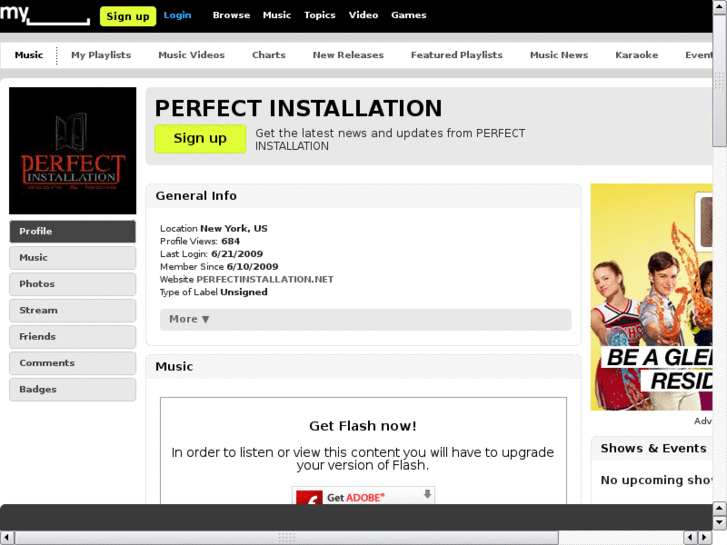The height and width of the screenshot is (545, 727).
Task: Go to New Releases
Action: click(x=348, y=55)
